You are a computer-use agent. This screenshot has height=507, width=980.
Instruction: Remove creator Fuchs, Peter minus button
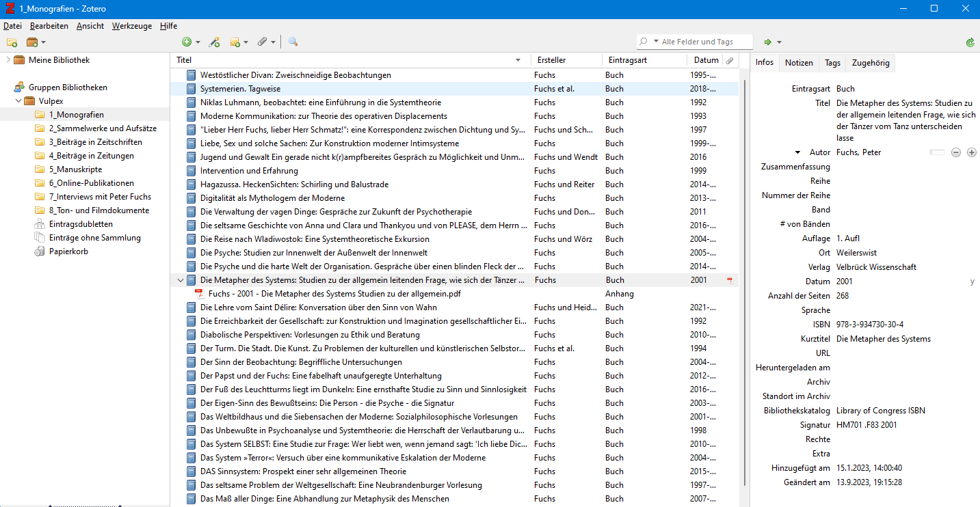[x=956, y=152]
